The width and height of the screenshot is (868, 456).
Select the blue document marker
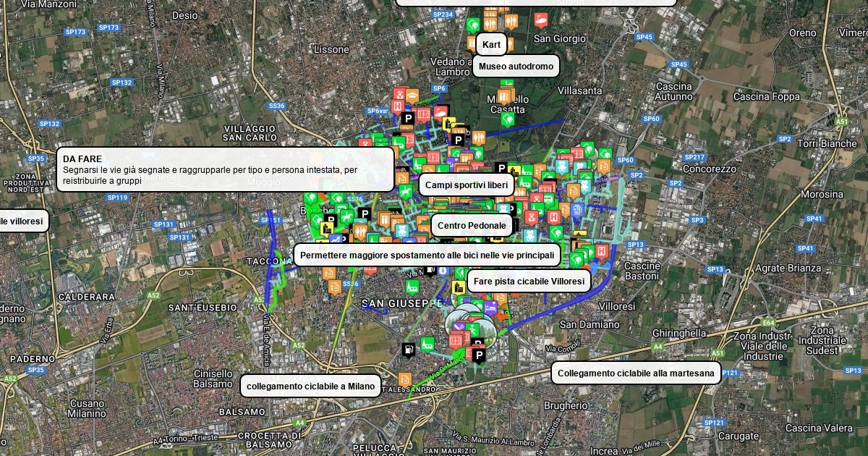point(577,210)
